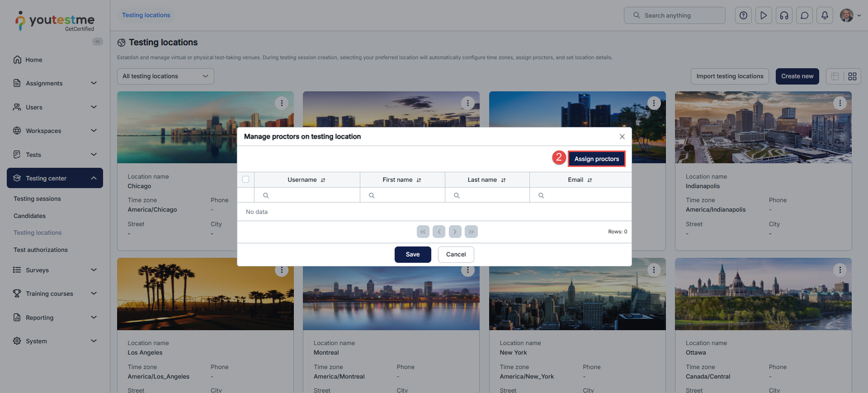This screenshot has height=393, width=868.
Task: Open Test authorizations menu item
Action: pos(41,250)
